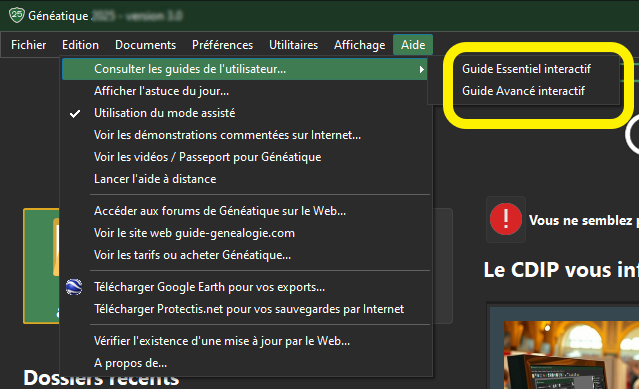
Task: Toggle Utilisation du mode assisté
Action: pyautogui.click(x=245, y=113)
